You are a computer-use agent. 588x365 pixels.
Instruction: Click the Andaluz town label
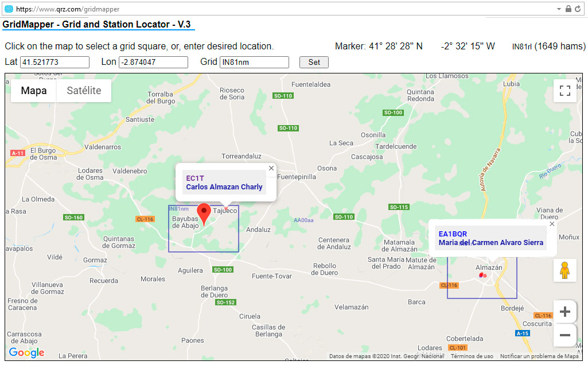[258, 230]
